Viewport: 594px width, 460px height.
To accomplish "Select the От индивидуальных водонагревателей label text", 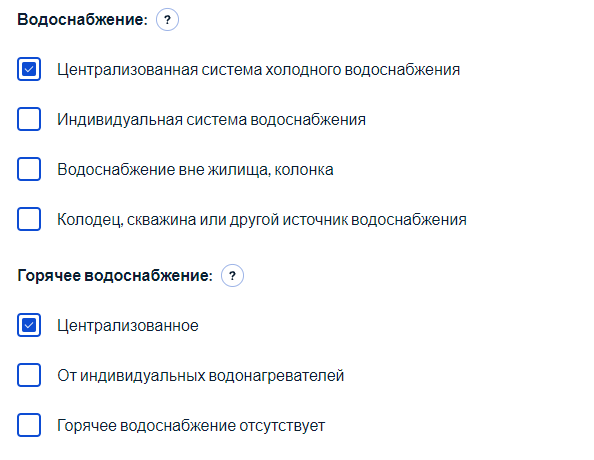I will (x=200, y=376).
